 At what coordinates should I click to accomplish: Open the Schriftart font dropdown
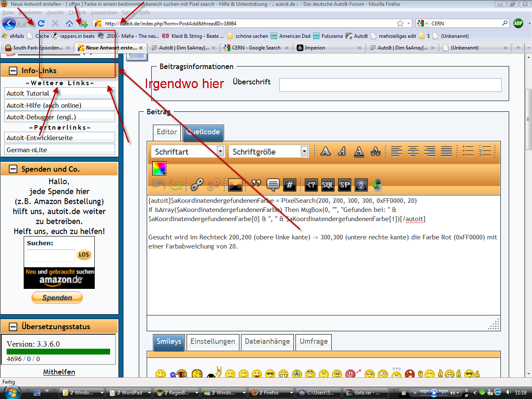(x=221, y=151)
